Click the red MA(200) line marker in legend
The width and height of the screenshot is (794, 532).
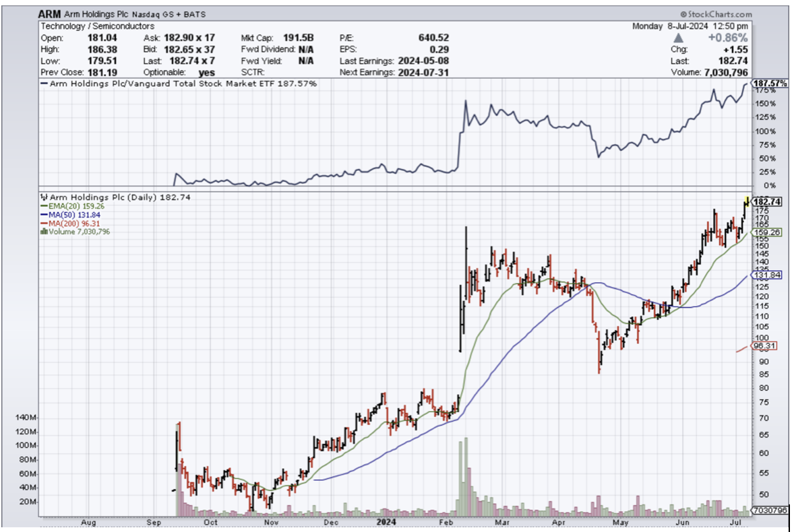click(x=44, y=223)
